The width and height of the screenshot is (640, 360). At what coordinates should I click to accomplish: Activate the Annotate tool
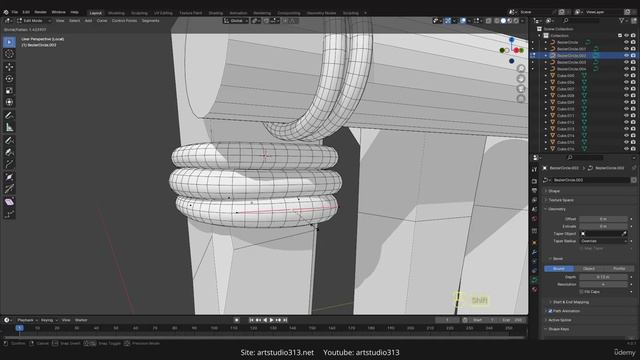(9, 116)
